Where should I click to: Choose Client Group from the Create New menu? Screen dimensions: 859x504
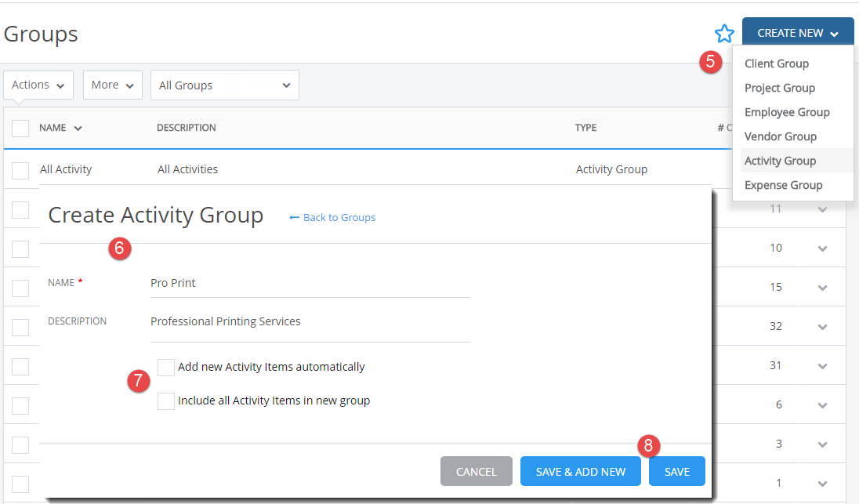point(776,63)
